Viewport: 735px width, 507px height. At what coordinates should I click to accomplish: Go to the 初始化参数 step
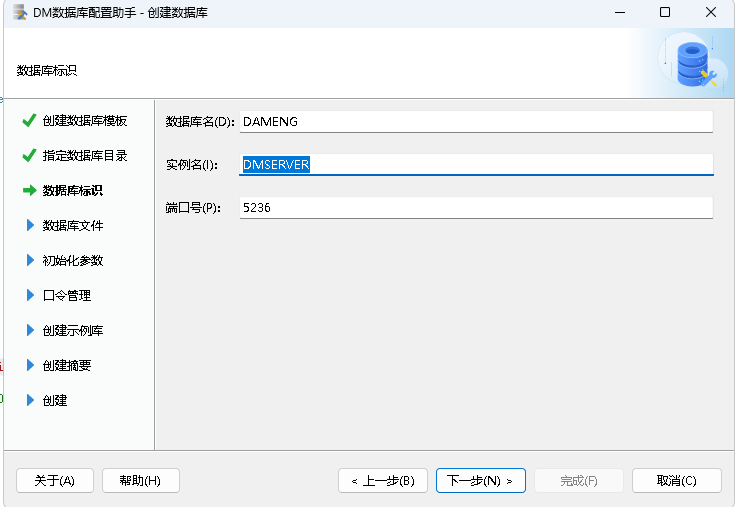pyautogui.click(x=73, y=260)
